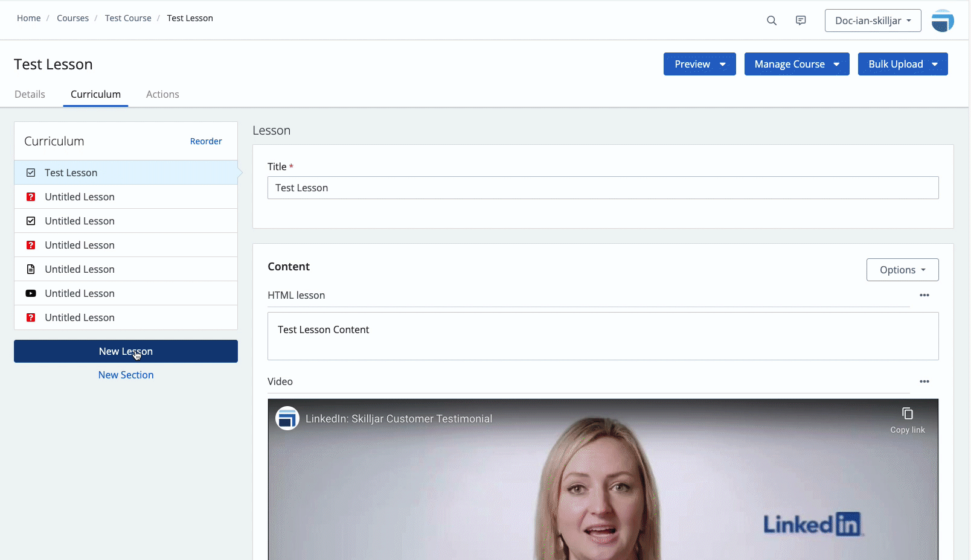Open Test Course breadcrumb link
971x560 pixels.
tap(128, 18)
